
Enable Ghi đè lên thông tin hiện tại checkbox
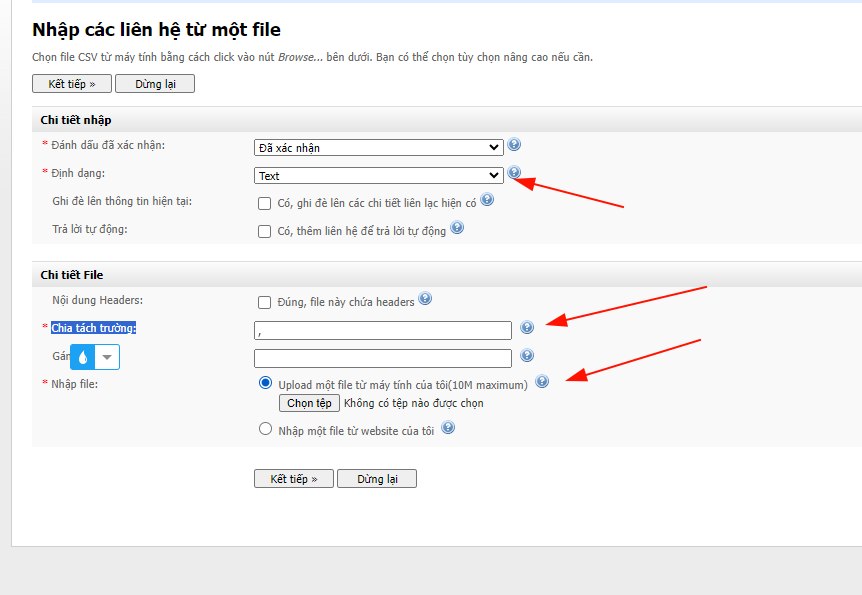pos(265,204)
